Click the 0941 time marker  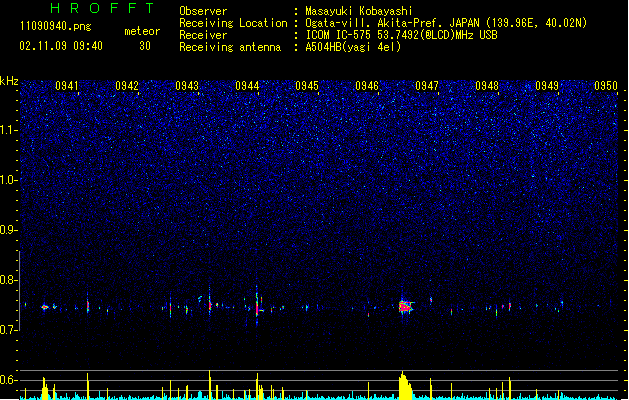67,86
